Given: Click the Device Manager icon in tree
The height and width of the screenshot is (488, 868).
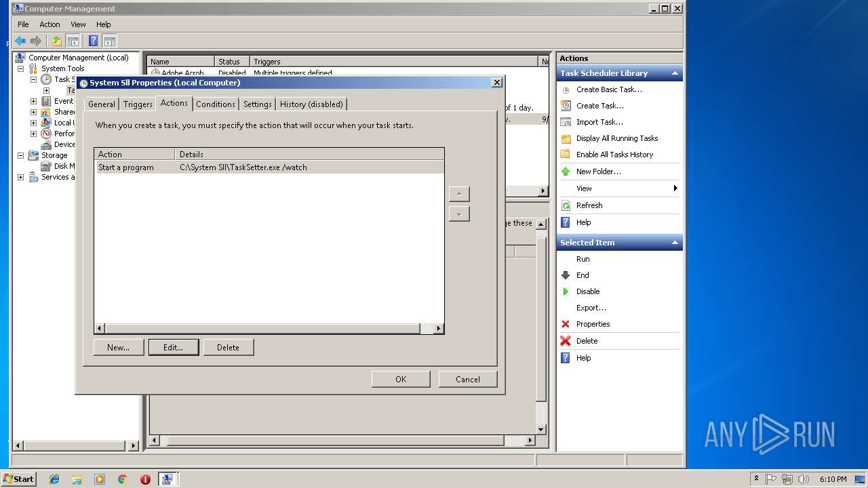Looking at the screenshot, I should pyautogui.click(x=46, y=144).
